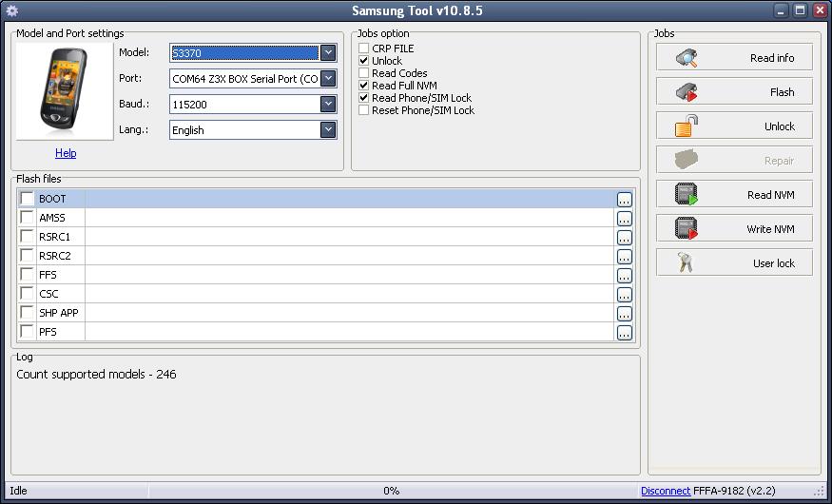Browse file for CSC row
The width and height of the screenshot is (832, 504).
point(625,295)
